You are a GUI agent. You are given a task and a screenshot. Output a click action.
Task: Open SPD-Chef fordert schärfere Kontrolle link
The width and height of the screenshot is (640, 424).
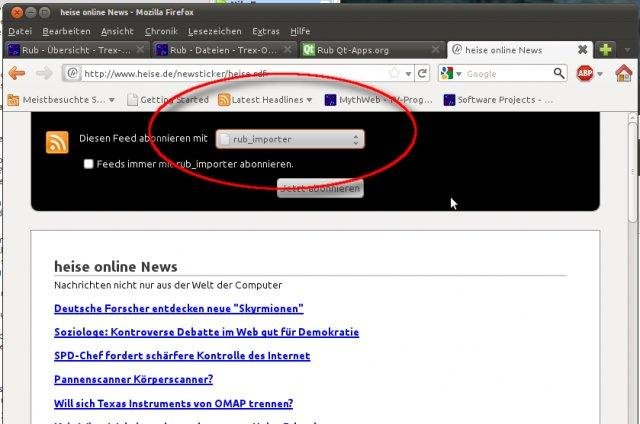point(182,356)
